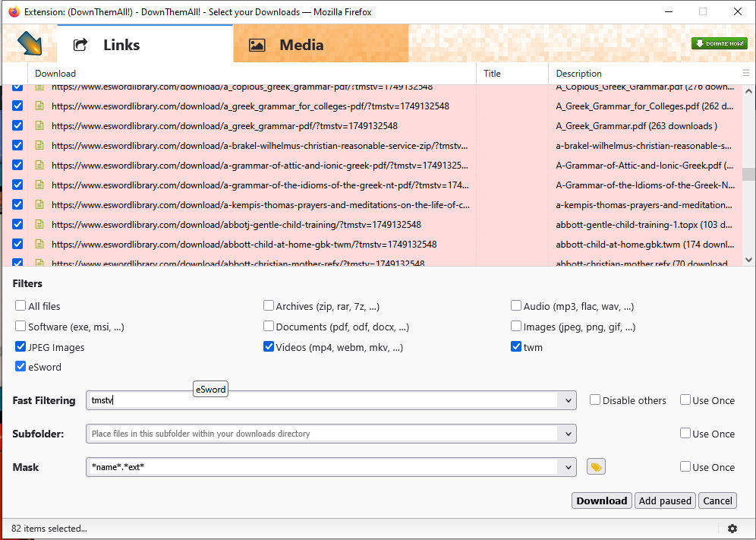Disable the JPEG Images filter
The height and width of the screenshot is (540, 756).
[20, 346]
